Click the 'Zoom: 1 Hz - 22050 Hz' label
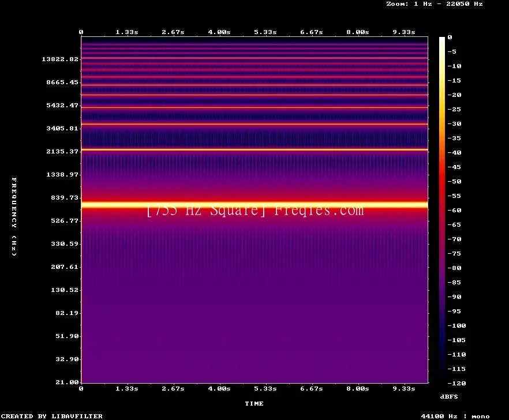 [x=435, y=4]
